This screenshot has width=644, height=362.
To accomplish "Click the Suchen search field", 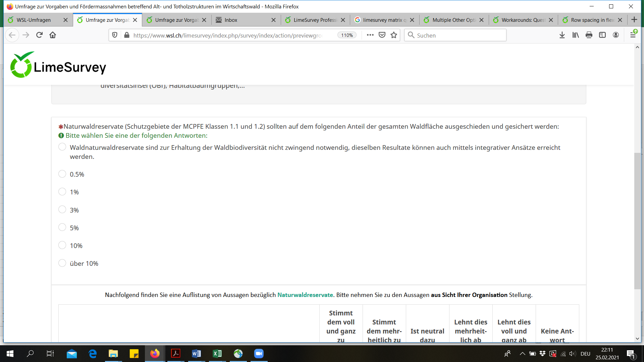I will [460, 35].
